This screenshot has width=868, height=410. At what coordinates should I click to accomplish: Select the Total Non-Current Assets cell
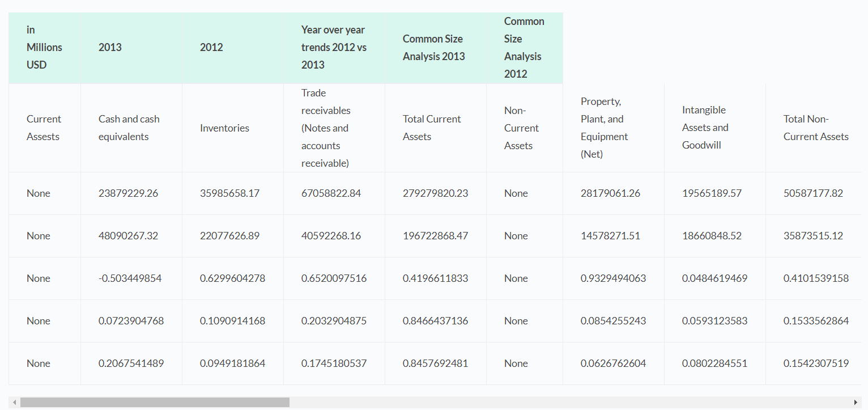(816, 128)
